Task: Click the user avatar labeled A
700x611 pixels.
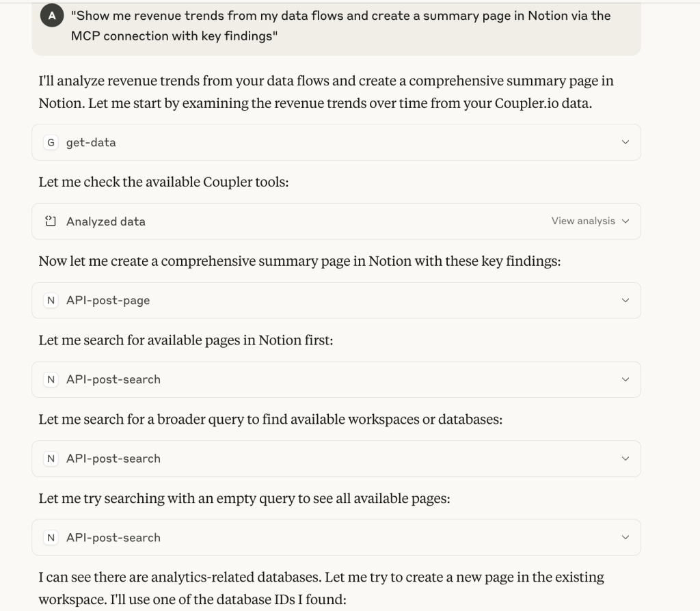Action: click(x=52, y=16)
